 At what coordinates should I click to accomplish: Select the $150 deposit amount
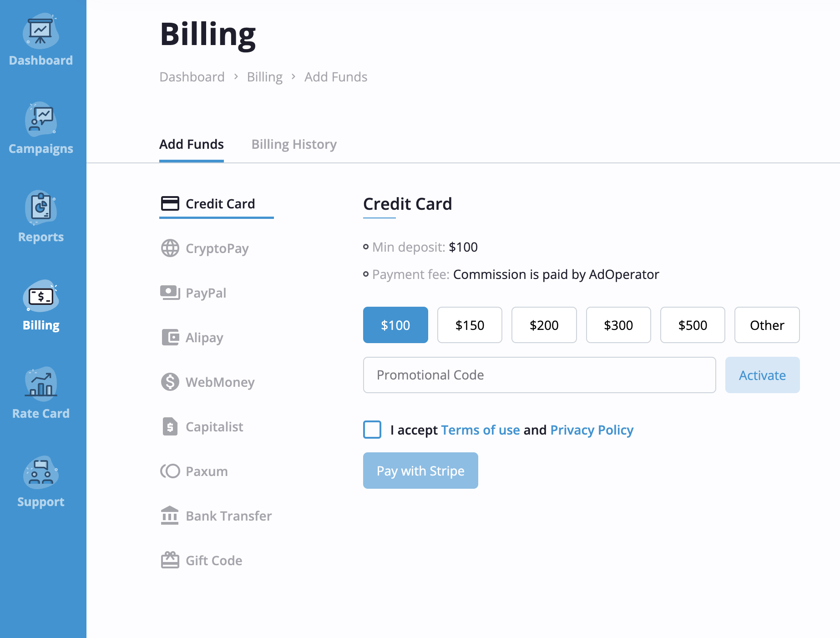470,325
